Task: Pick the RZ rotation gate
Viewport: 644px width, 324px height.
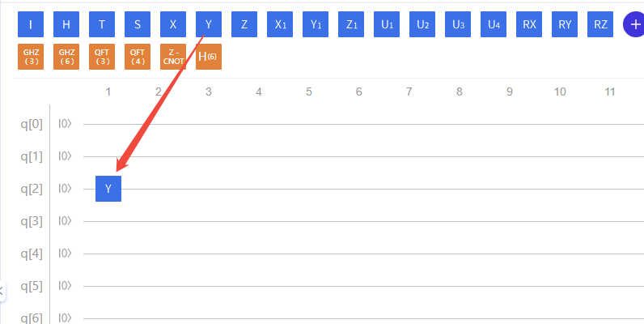Action: click(600, 24)
